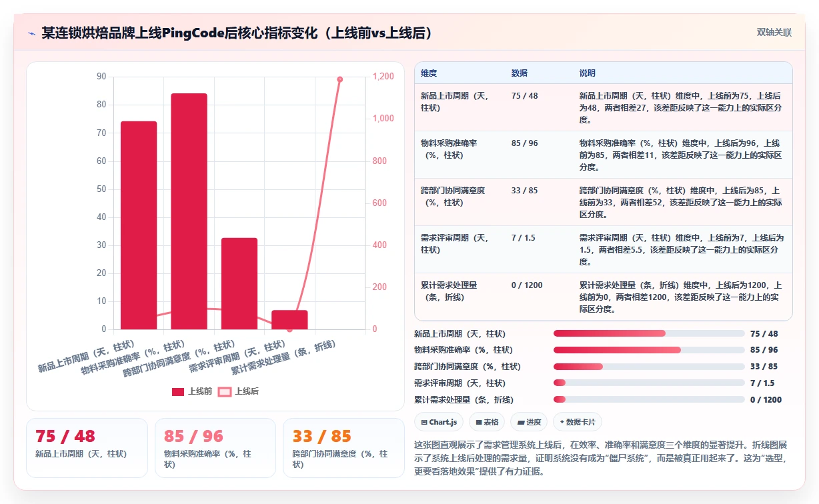Select table cell 0 / 1200
819x504 pixels.
point(527,285)
